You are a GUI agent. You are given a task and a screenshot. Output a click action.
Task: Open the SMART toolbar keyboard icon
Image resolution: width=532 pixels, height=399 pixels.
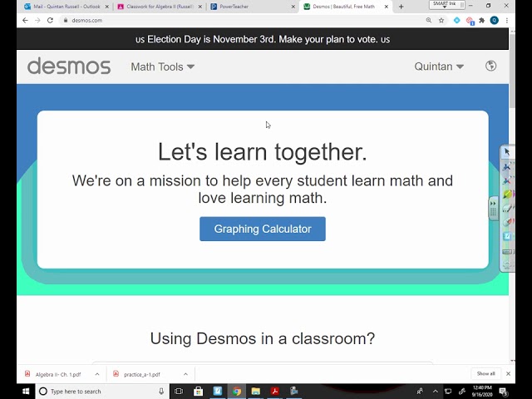coord(508,252)
